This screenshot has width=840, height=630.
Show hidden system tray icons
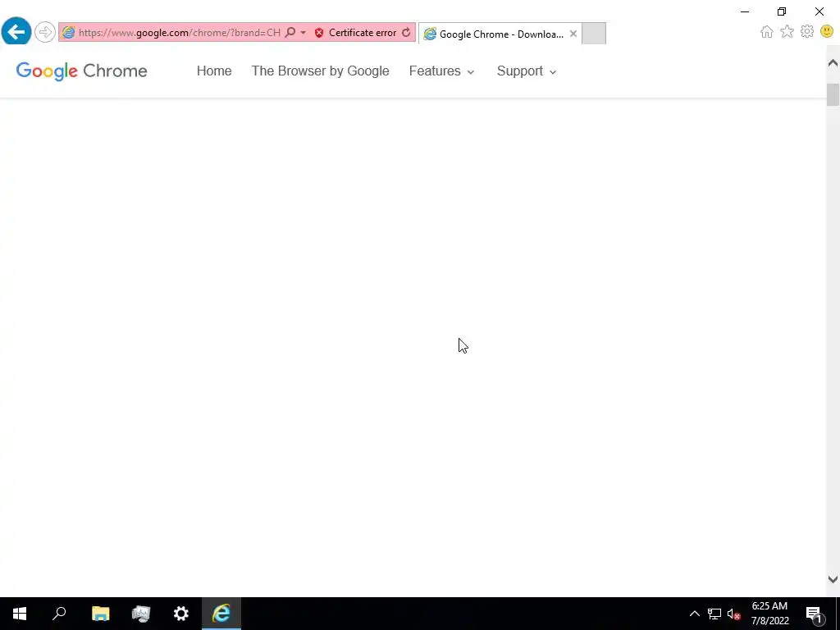point(694,614)
